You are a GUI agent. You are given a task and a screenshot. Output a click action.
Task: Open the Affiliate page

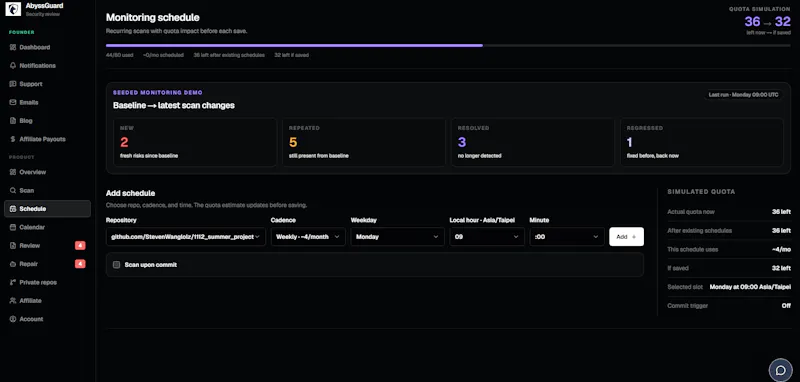pyautogui.click(x=47, y=301)
